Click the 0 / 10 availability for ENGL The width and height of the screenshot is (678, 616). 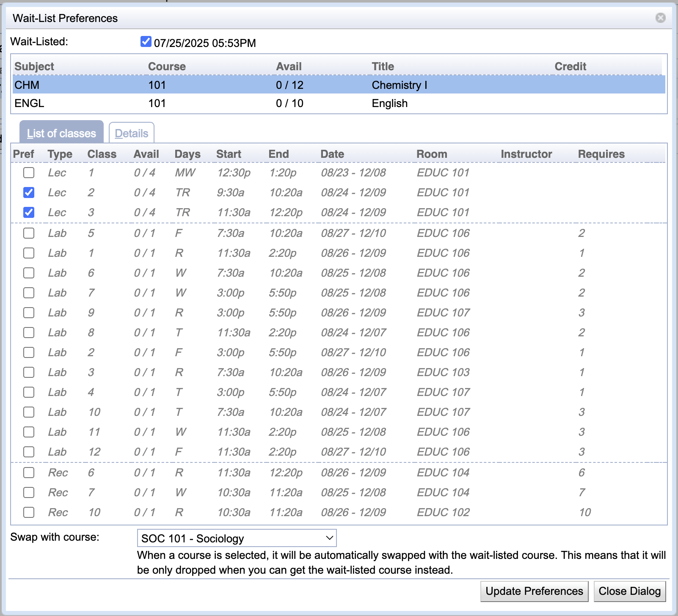coord(289,103)
